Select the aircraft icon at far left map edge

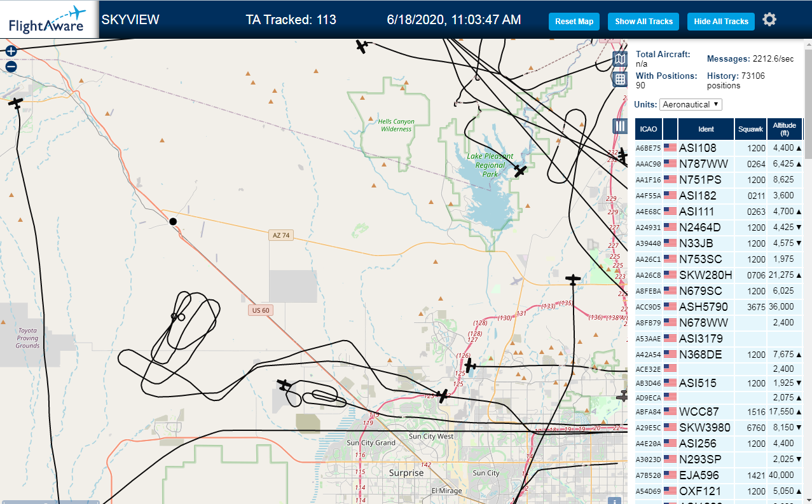(16, 102)
